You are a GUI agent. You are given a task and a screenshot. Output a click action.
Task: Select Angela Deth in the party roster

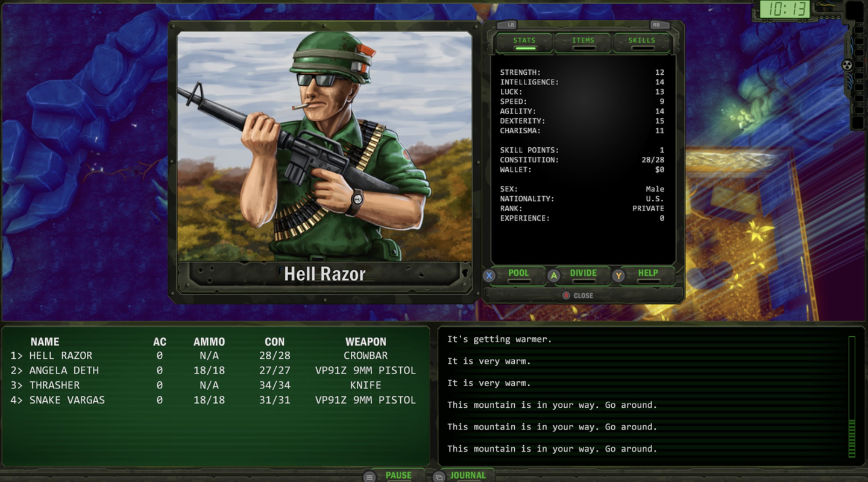pos(64,370)
